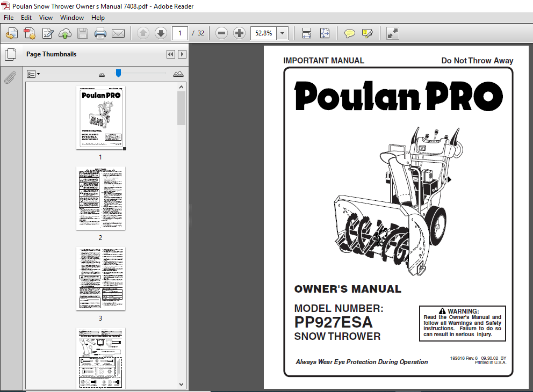Click the Save floppy disk icon
Image resolution: width=533 pixels, height=392 pixels.
click(x=83, y=33)
